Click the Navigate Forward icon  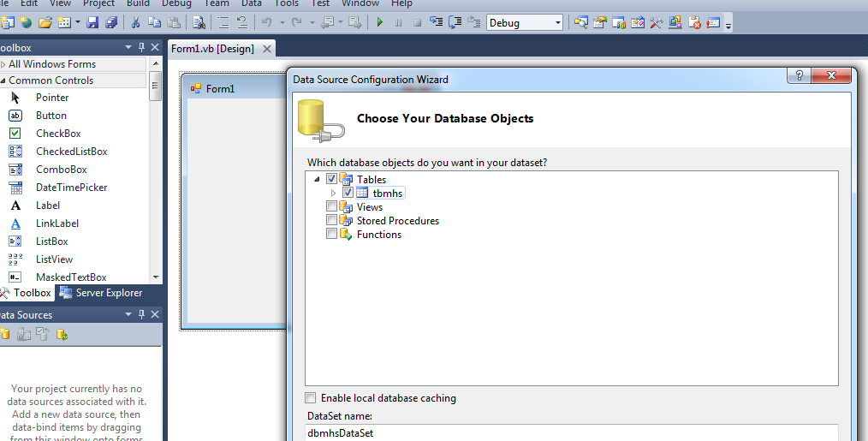(354, 23)
